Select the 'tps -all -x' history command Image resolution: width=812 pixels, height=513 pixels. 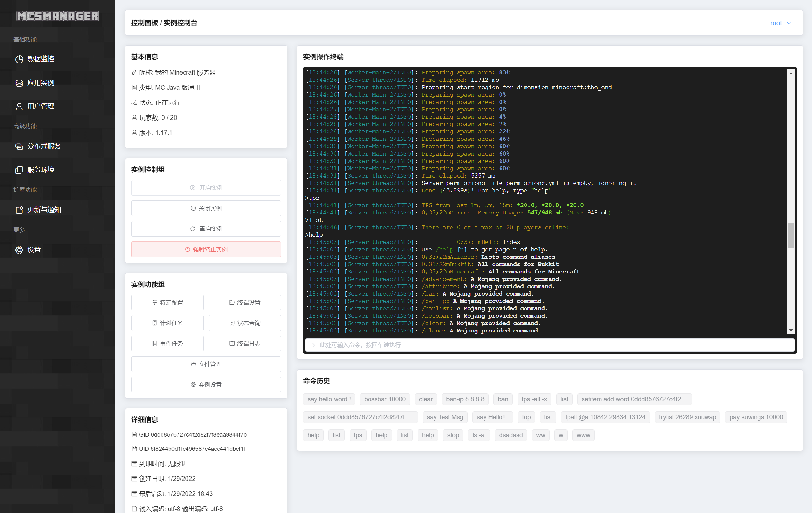(x=534, y=399)
